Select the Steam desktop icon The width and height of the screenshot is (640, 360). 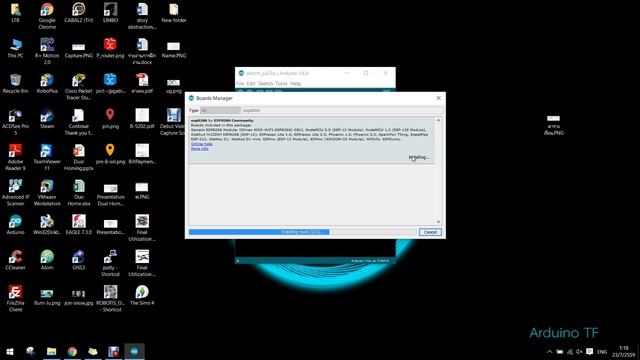point(47,119)
